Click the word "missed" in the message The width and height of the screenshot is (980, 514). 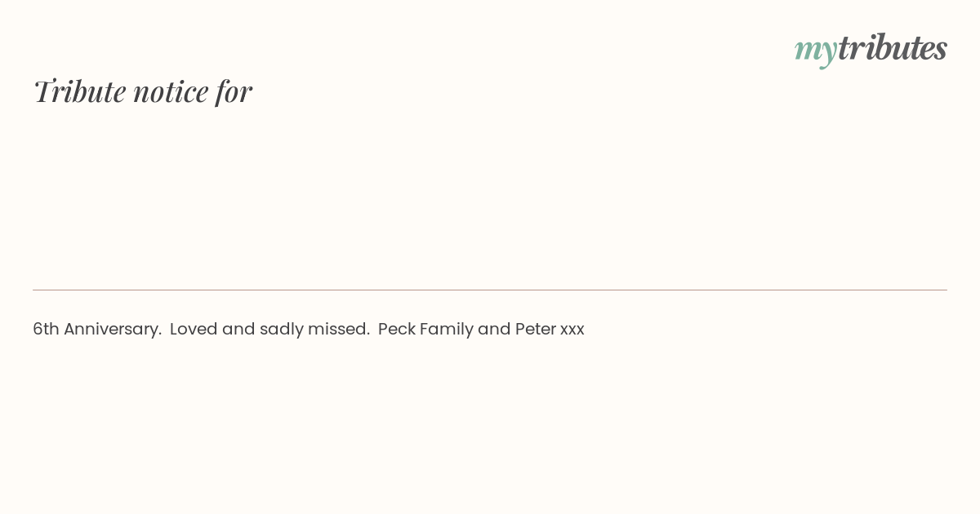point(336,329)
